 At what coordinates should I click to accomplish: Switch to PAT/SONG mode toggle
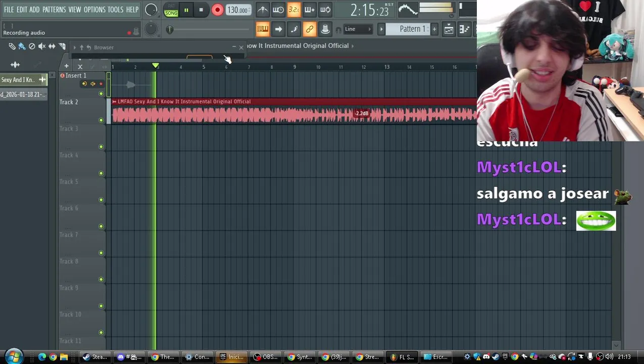171,10
